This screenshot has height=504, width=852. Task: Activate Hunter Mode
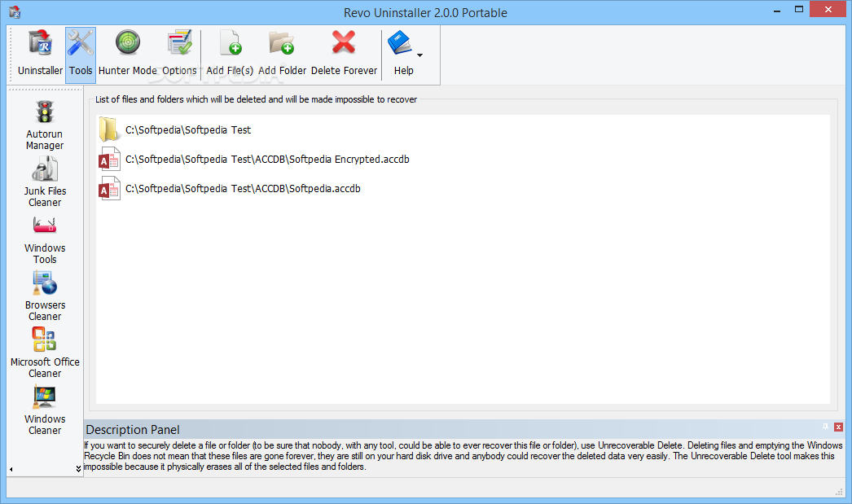click(x=128, y=55)
